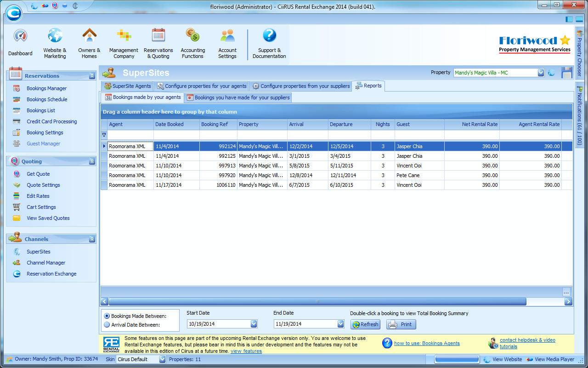Click the Bookings List sidebar icon
Image resolution: width=588 pixels, height=368 pixels.
click(x=17, y=110)
